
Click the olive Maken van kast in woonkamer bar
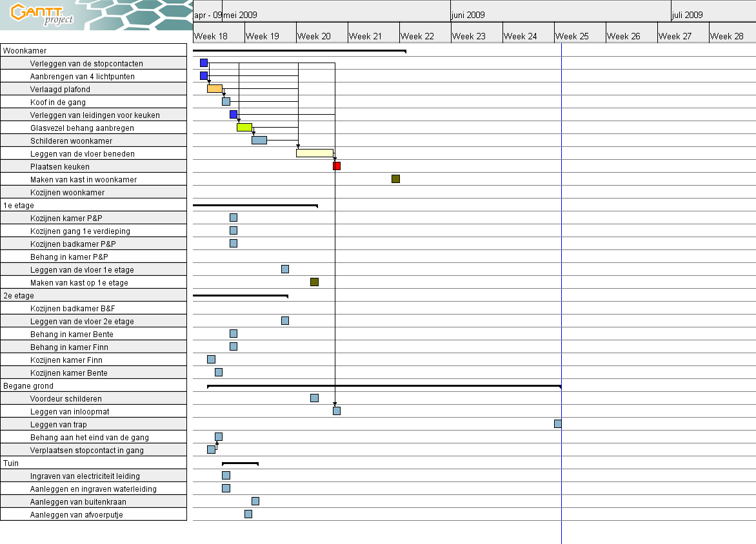[395, 179]
